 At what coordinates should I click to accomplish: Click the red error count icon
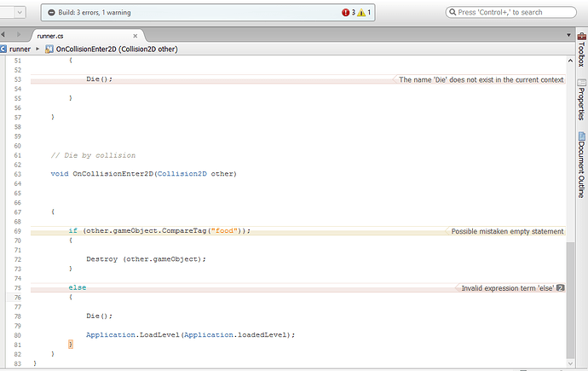click(346, 13)
